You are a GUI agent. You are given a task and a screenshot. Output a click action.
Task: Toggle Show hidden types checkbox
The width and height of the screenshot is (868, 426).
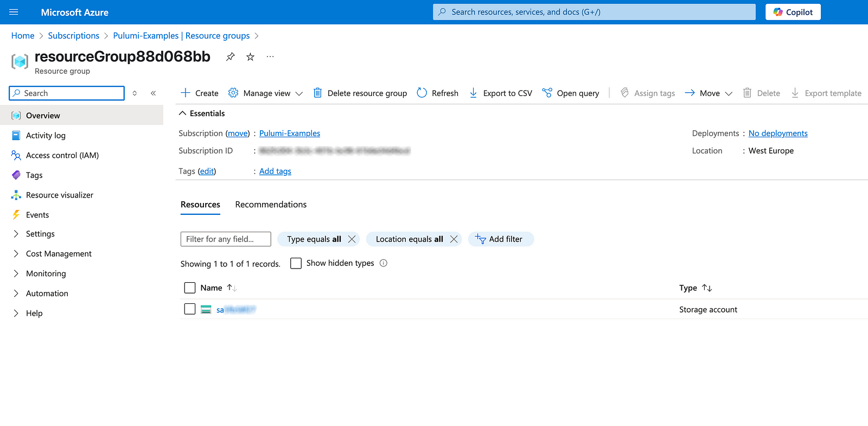(x=296, y=263)
